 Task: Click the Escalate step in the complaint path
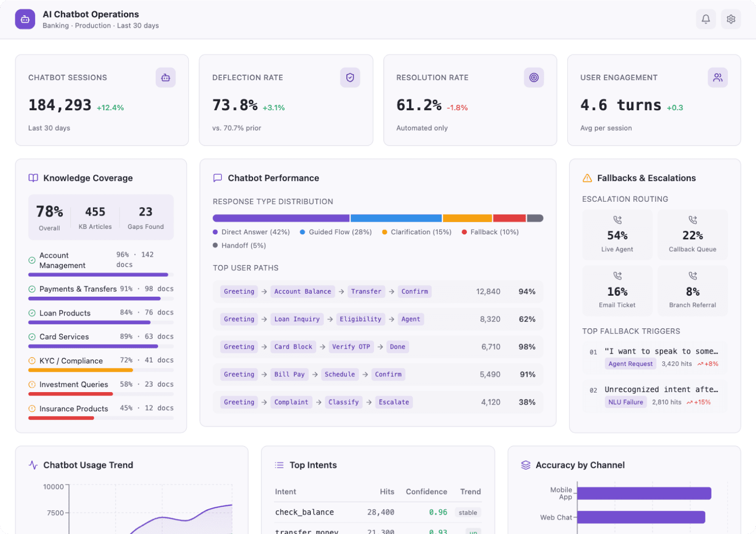tap(394, 402)
